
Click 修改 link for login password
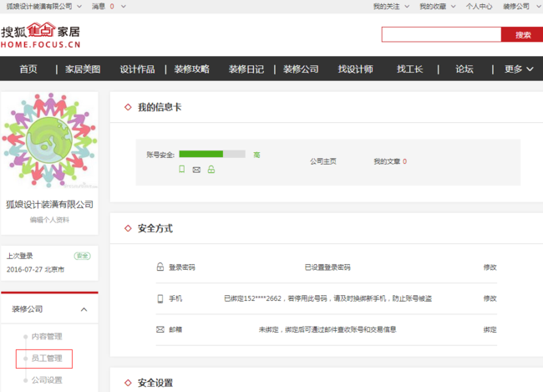coord(490,267)
